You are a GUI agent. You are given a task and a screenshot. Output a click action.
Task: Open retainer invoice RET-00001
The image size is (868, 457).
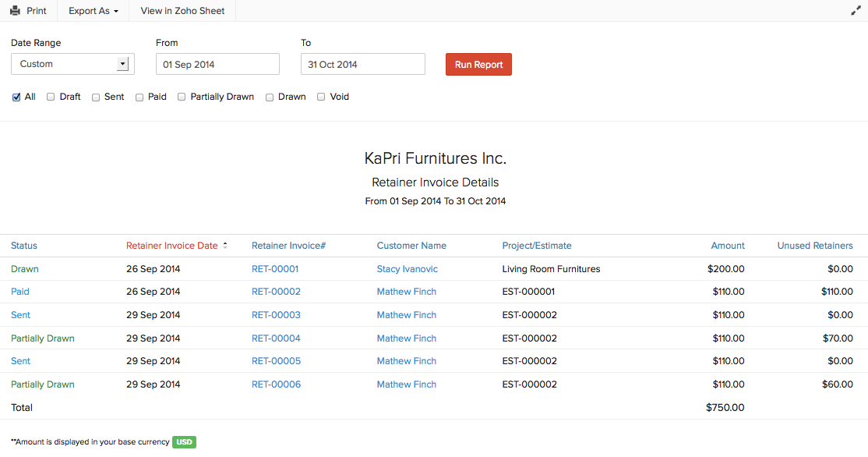(276, 268)
